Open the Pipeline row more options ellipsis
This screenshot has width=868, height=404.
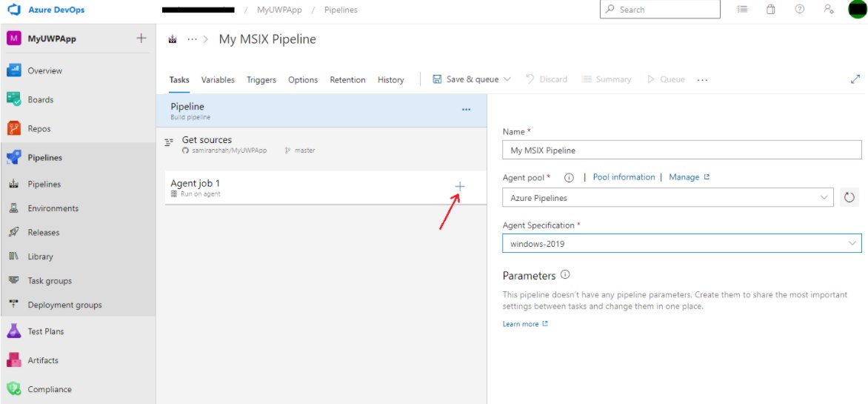coord(466,110)
